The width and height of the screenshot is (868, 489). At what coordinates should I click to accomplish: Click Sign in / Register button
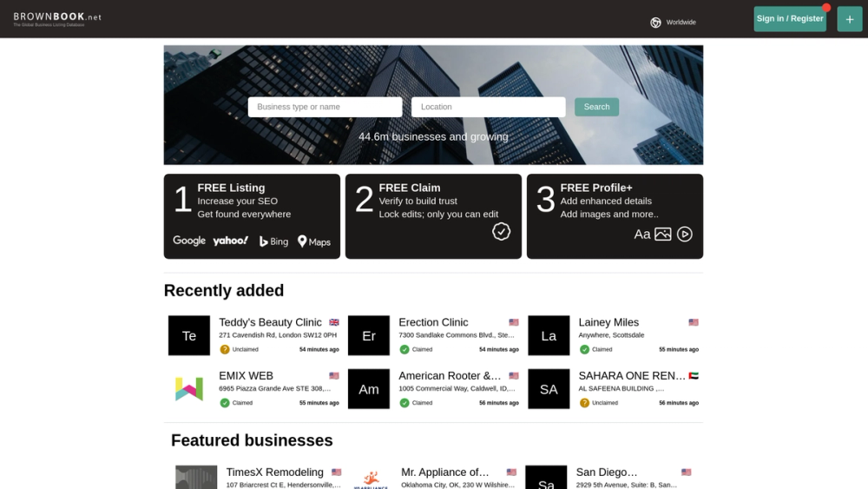[789, 19]
